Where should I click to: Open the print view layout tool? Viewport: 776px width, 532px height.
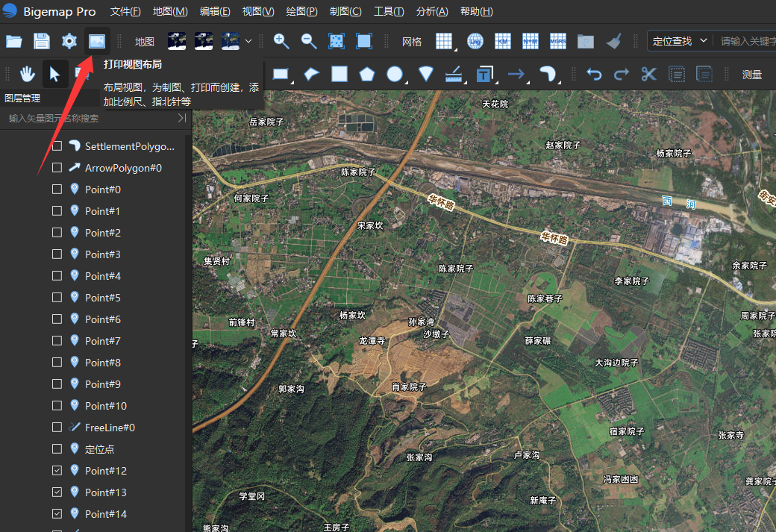point(96,41)
